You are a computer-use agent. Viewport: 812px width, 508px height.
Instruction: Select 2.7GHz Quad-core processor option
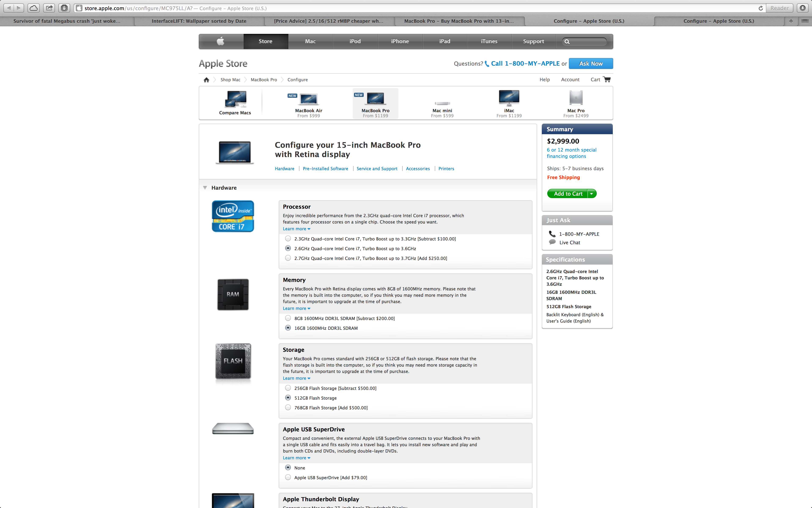point(288,258)
